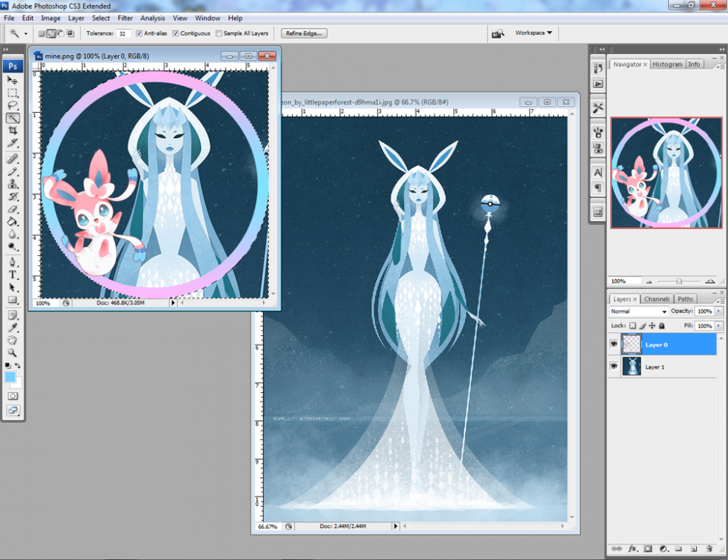Click the Tolerance input field

point(123,34)
